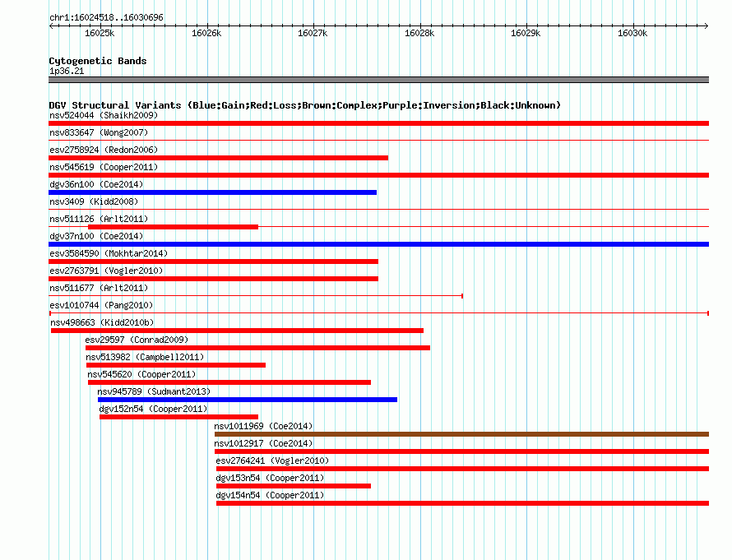The image size is (732, 560).
Task: Click the 1p36.21 band label
Action: coord(67,71)
